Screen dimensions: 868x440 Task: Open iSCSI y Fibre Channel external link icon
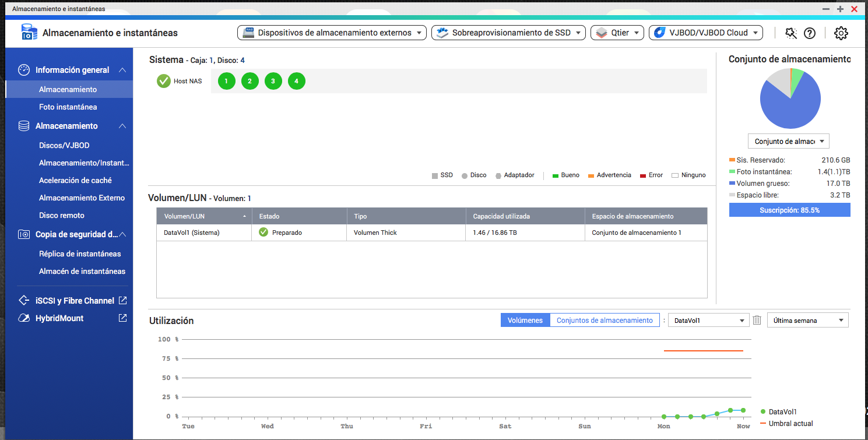(x=122, y=301)
